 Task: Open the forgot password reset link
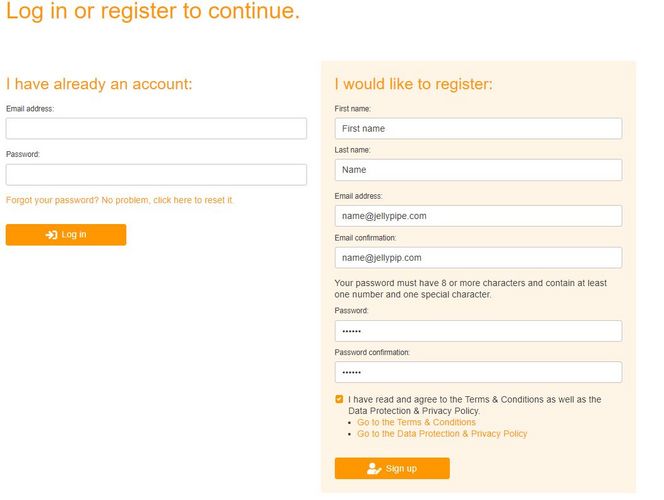pyautogui.click(x=120, y=200)
